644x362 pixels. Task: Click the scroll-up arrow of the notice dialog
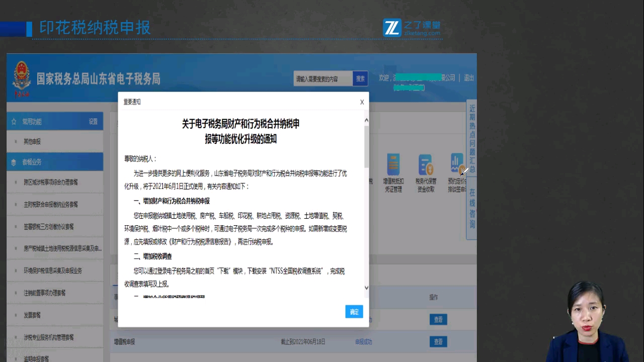tap(366, 121)
